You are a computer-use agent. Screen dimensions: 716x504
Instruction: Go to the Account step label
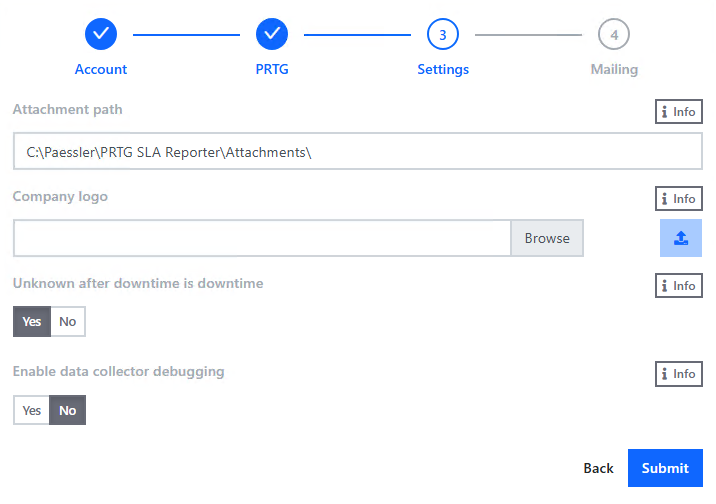pyautogui.click(x=101, y=69)
